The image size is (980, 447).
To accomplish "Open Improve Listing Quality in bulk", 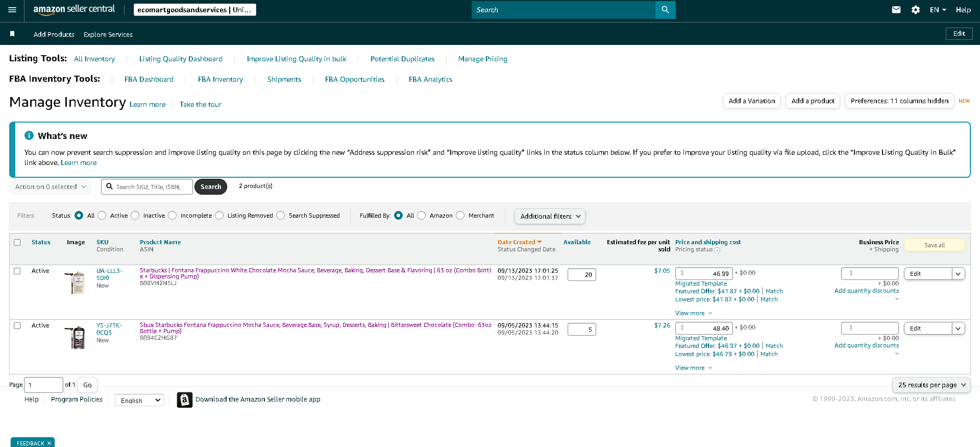I will point(297,59).
